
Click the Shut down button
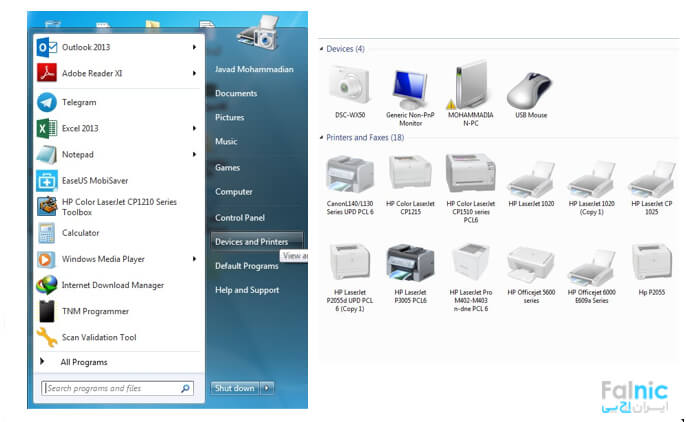coord(236,388)
